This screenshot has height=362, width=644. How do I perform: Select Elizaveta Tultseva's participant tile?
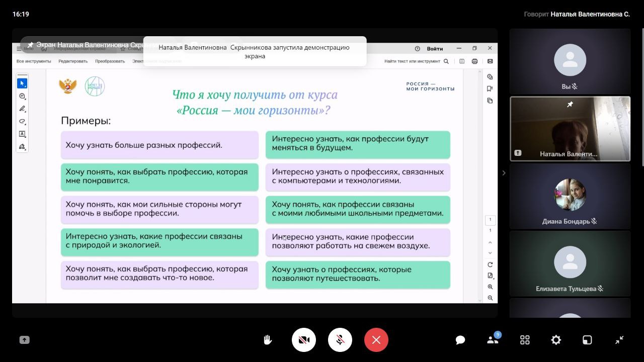point(570,263)
